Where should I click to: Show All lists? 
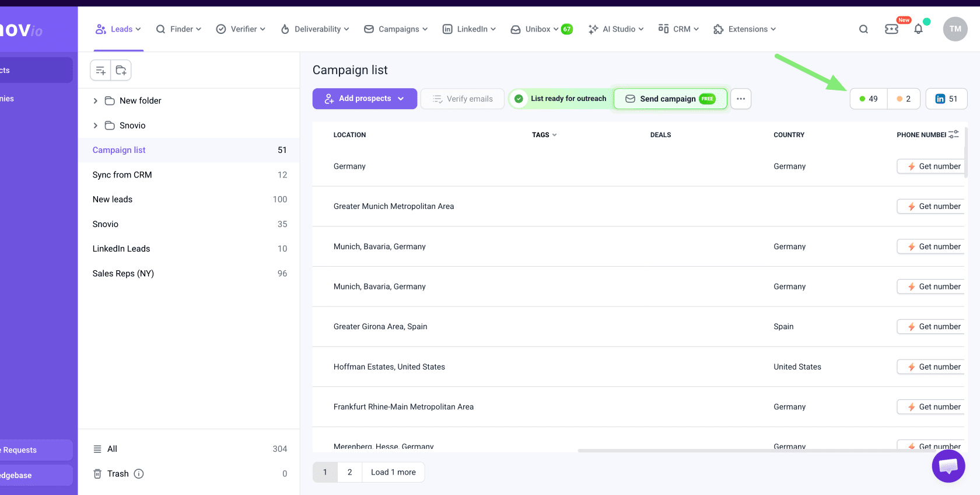(x=189, y=449)
